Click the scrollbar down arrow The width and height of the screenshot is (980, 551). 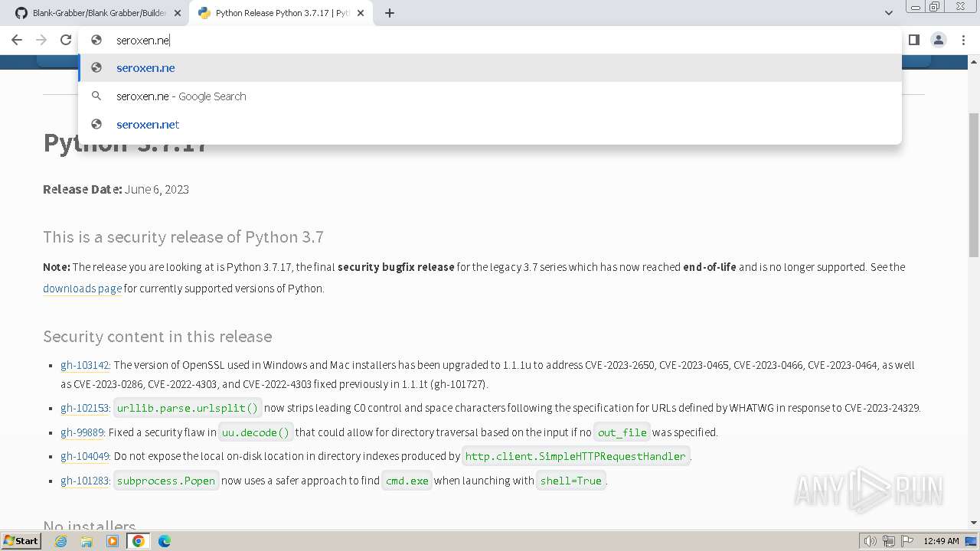coord(973,523)
